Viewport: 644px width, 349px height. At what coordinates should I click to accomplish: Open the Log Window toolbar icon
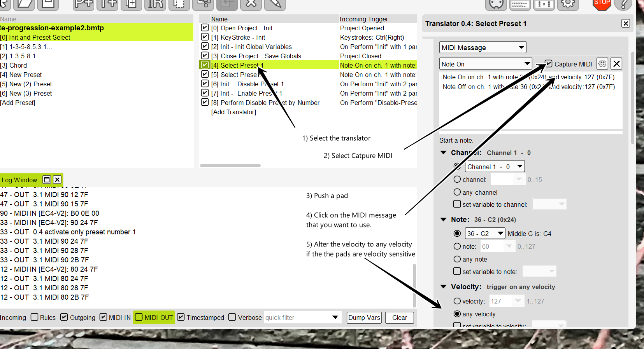click(x=520, y=4)
